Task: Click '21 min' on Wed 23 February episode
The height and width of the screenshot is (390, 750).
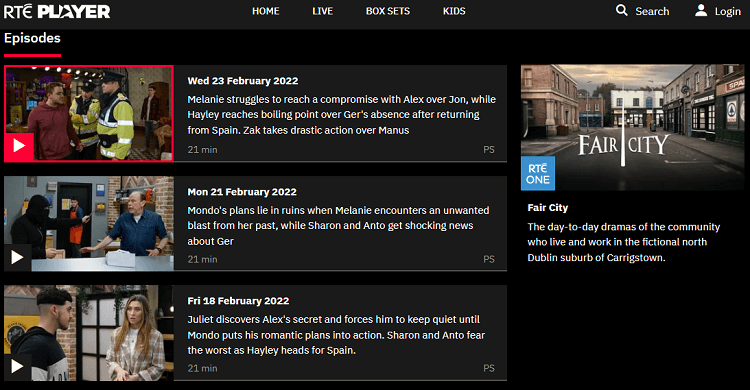Action: (202, 150)
